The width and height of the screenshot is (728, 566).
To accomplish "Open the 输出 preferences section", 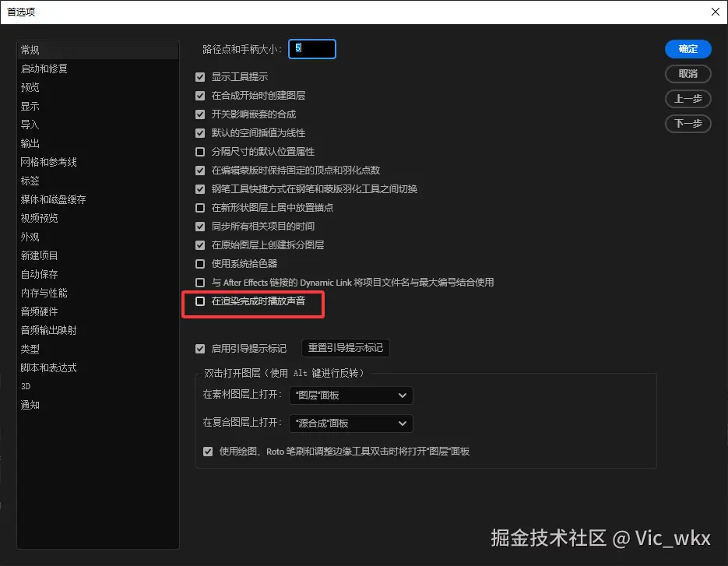I will pyautogui.click(x=98, y=143).
